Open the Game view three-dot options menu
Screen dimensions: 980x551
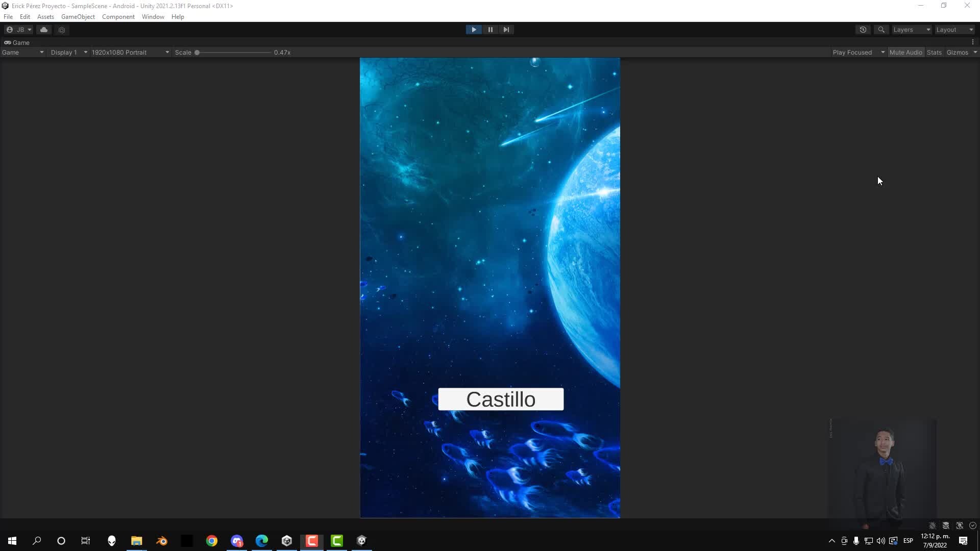pyautogui.click(x=974, y=42)
